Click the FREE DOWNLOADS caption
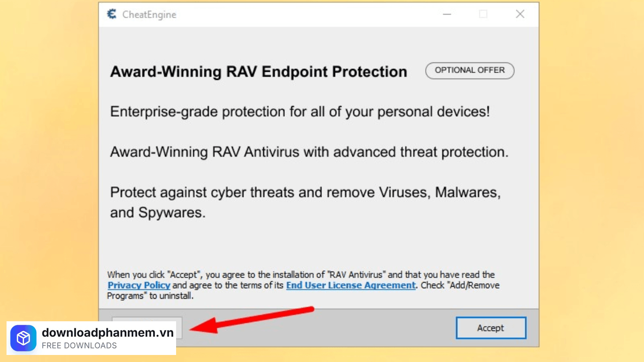644x362 pixels. (x=79, y=346)
